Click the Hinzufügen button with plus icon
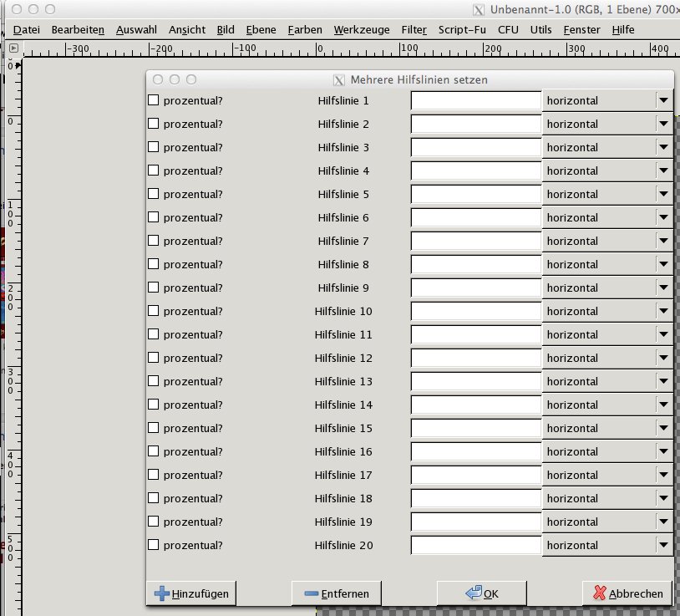Viewport: 680px width, 616px height. 190,593
